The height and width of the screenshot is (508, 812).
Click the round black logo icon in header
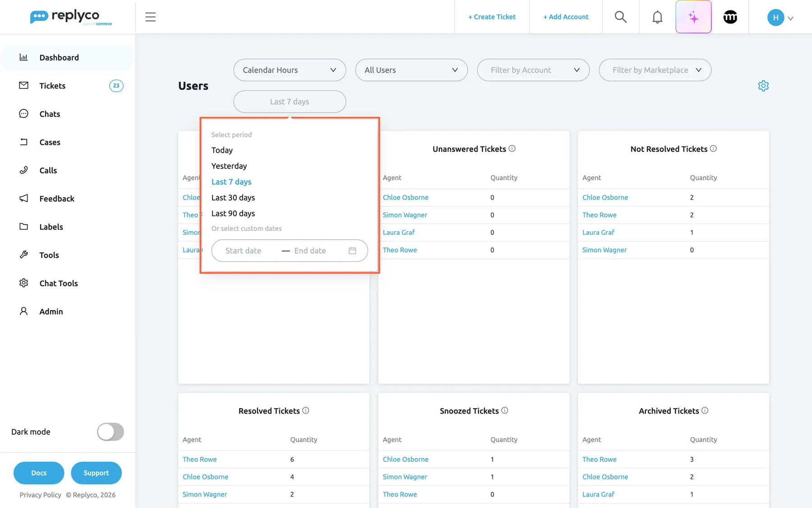click(x=730, y=17)
